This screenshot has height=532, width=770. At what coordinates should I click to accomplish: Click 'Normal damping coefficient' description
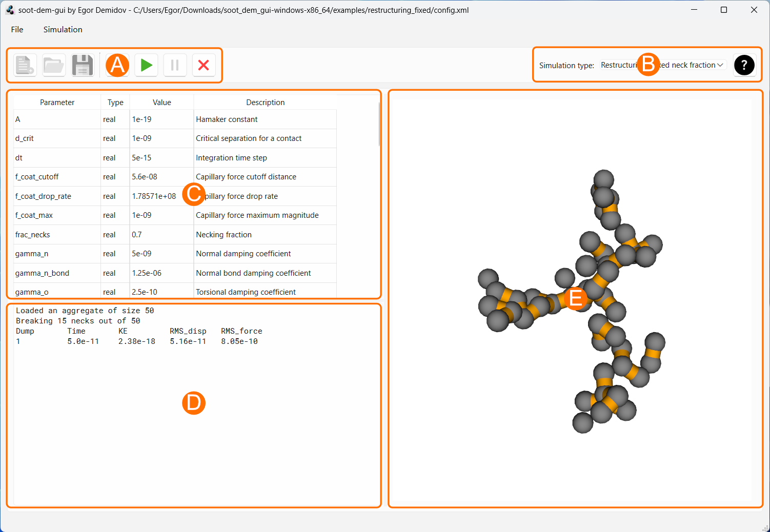point(265,254)
